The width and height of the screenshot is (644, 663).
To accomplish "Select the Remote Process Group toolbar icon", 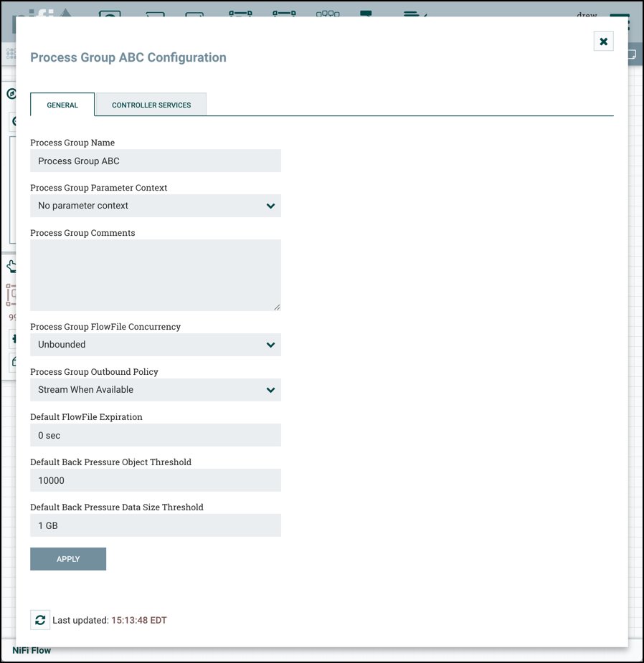I will (284, 14).
